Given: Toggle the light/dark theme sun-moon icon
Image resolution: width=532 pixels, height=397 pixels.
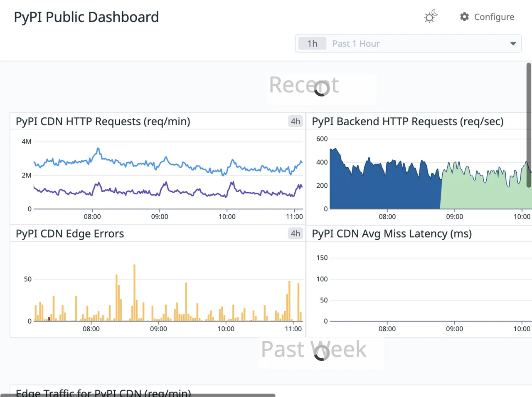Looking at the screenshot, I should pos(431,16).
